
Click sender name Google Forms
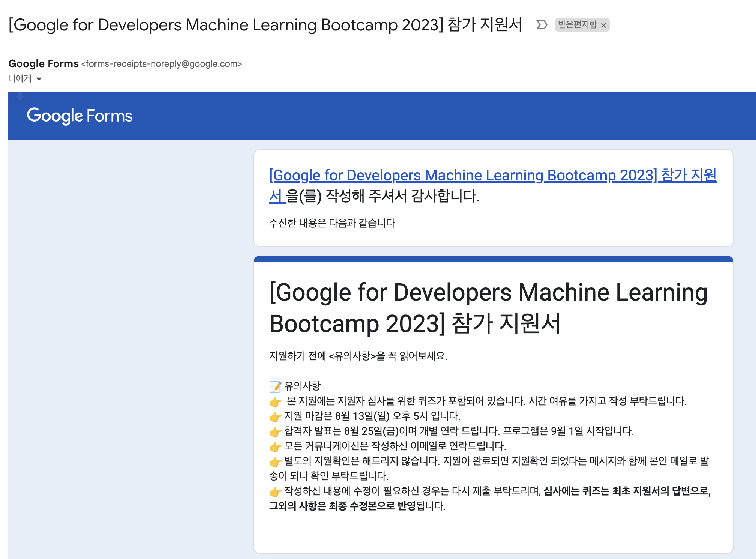pyautogui.click(x=43, y=63)
